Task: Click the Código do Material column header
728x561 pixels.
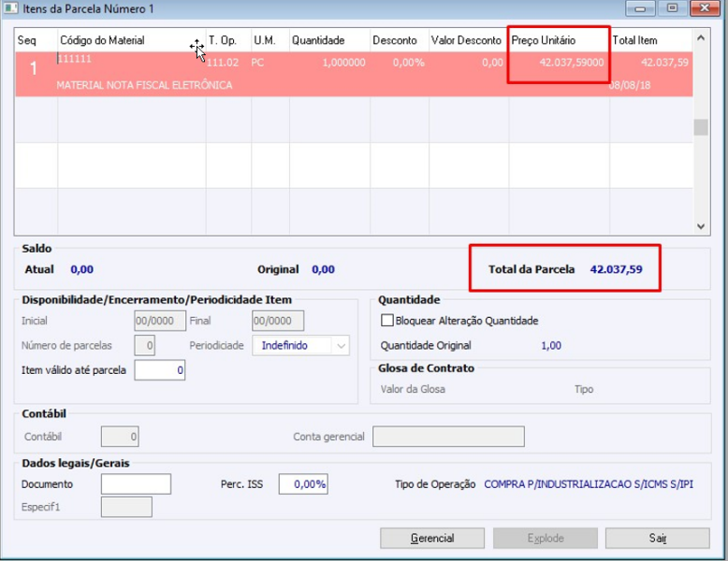Action: pos(132,40)
